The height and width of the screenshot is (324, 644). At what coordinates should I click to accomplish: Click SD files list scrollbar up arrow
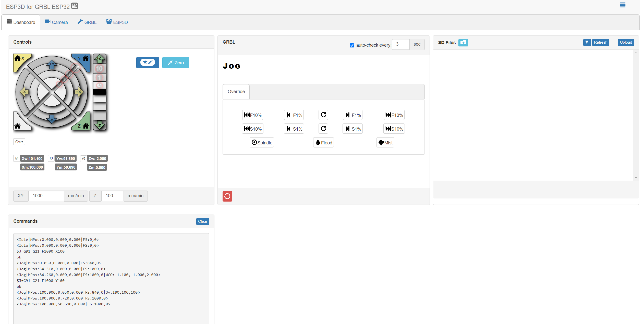(636, 53)
